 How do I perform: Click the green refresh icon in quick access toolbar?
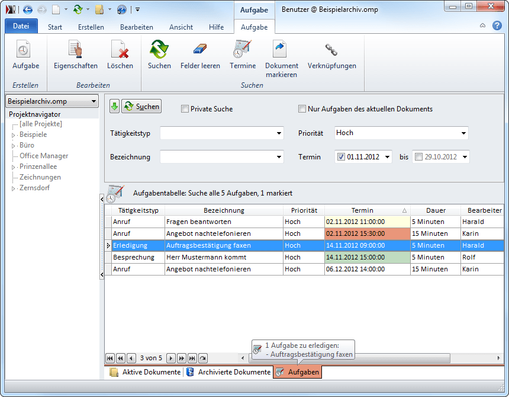[78, 10]
